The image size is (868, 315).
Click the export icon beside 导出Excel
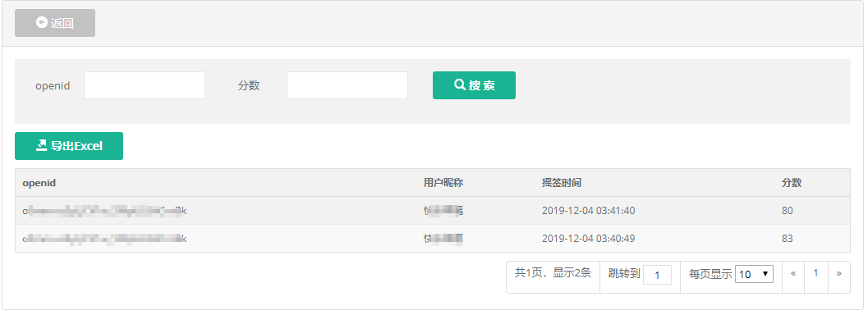pyautogui.click(x=42, y=145)
